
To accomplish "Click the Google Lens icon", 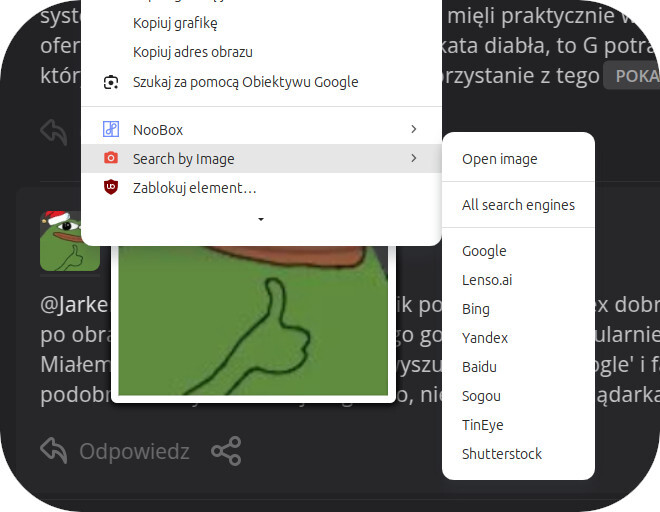I will pos(111,82).
